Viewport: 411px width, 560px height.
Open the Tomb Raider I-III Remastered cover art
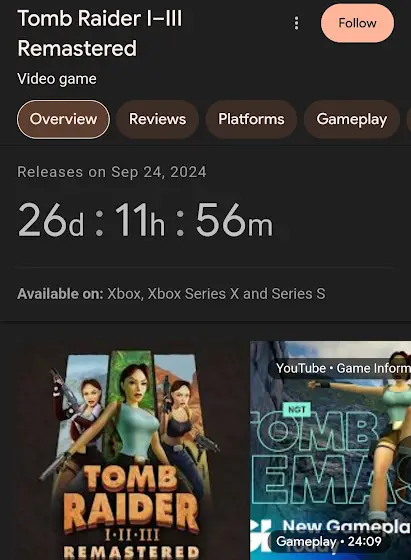131,450
